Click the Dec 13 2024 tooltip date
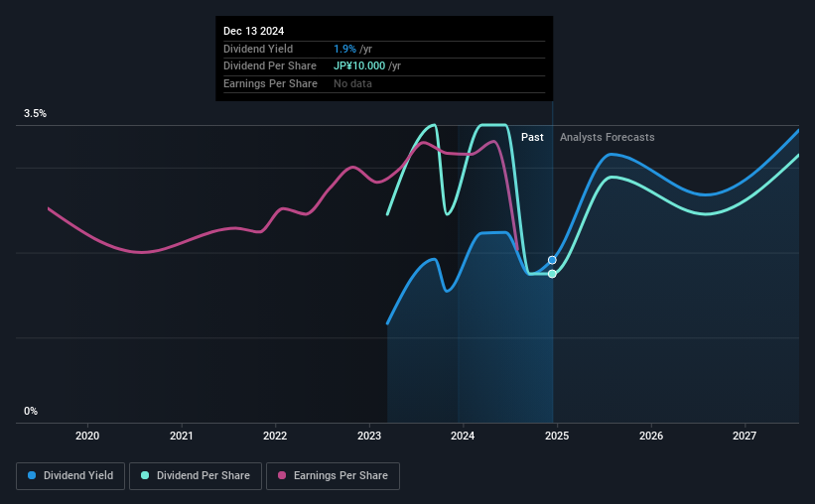The height and width of the screenshot is (504, 815). point(254,31)
